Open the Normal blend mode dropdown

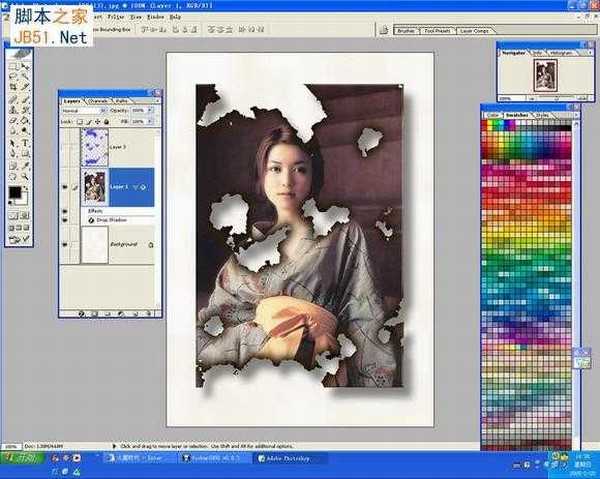point(82,109)
